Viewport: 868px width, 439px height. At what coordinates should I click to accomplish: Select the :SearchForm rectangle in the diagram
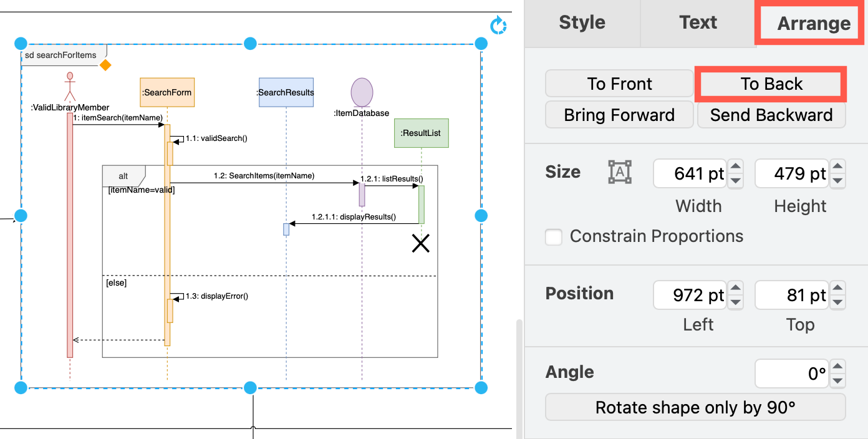[166, 92]
